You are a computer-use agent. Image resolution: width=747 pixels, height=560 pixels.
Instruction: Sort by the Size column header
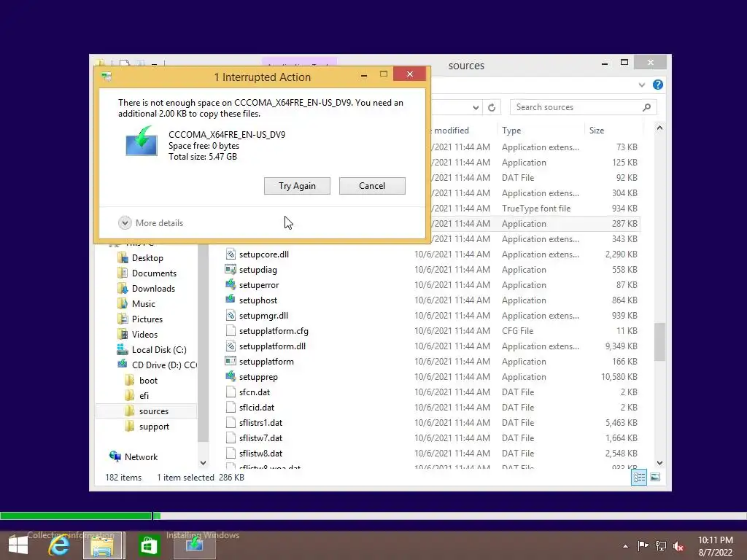[x=597, y=131]
